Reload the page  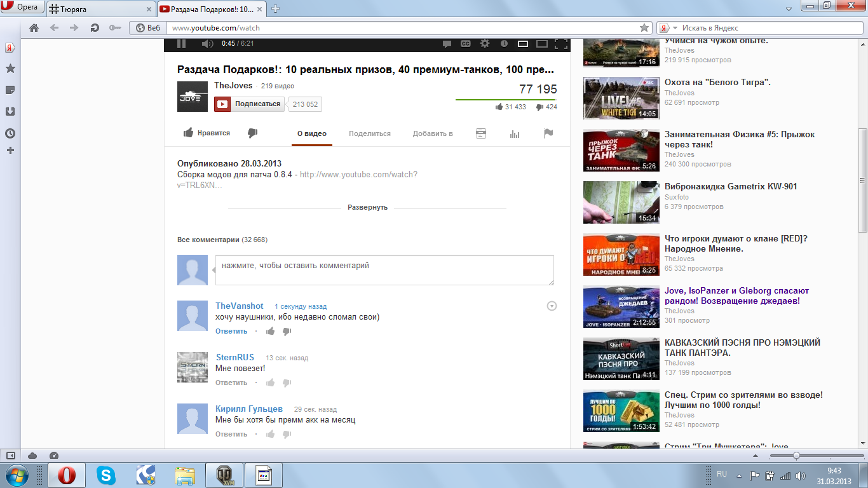pyautogui.click(x=95, y=27)
